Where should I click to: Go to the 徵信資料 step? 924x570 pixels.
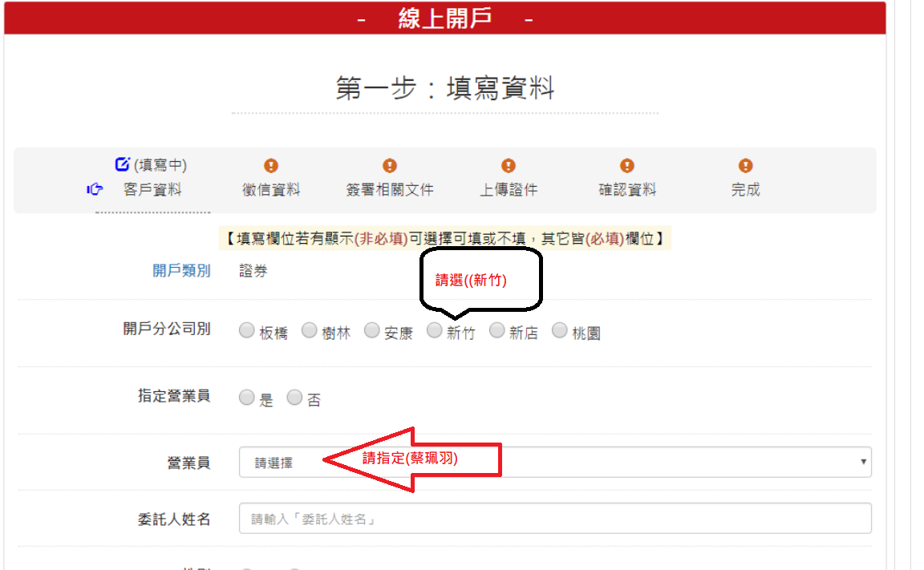[271, 190]
